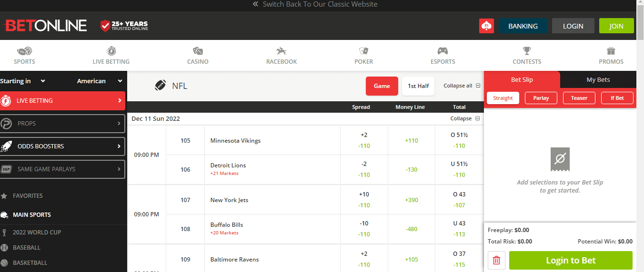Click Minnesota Vikings team name
This screenshot has width=644, height=272.
pos(235,141)
